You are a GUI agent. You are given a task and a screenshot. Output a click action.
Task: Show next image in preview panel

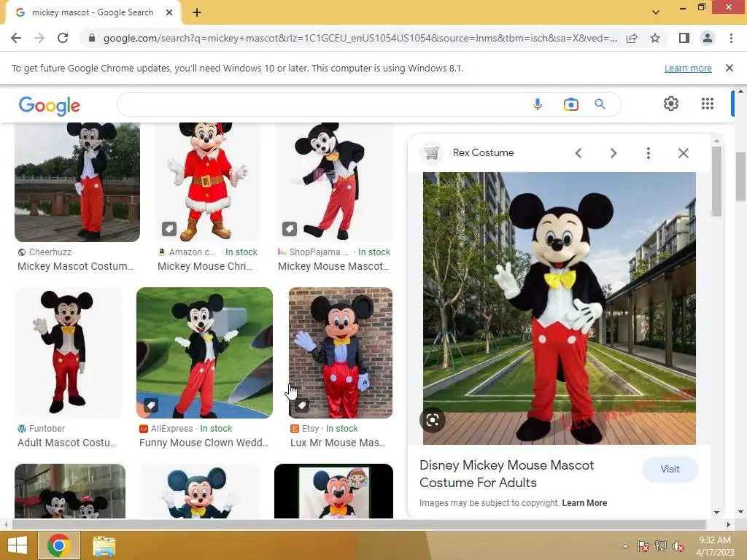(613, 153)
